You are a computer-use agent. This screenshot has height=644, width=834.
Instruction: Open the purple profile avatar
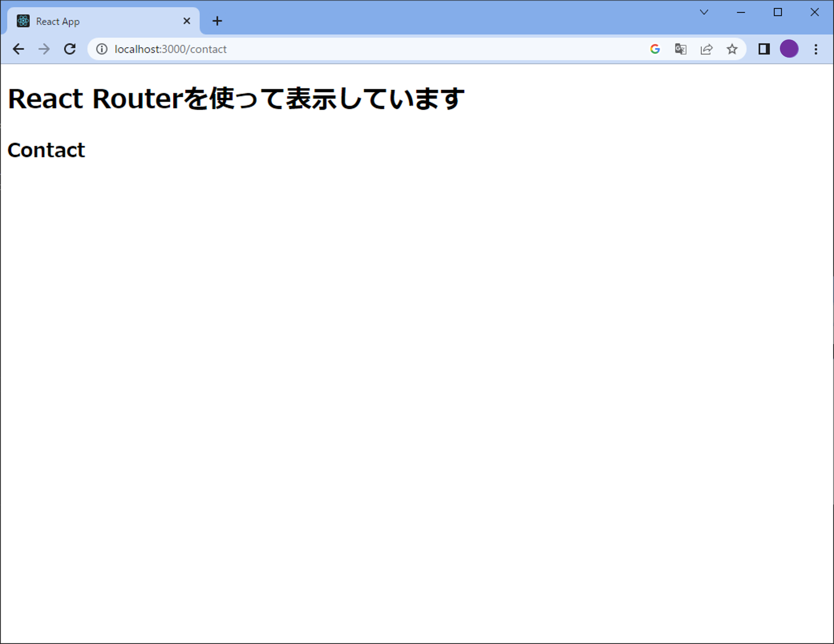(789, 49)
